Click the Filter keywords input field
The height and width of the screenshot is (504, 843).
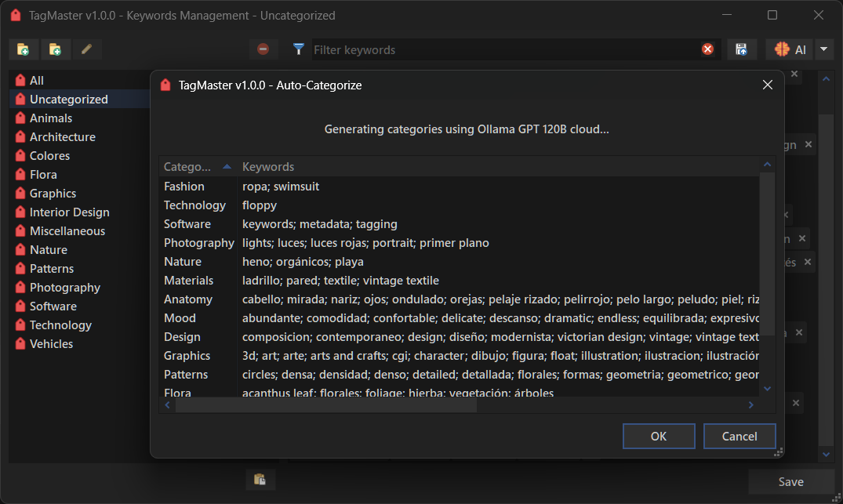(502, 49)
